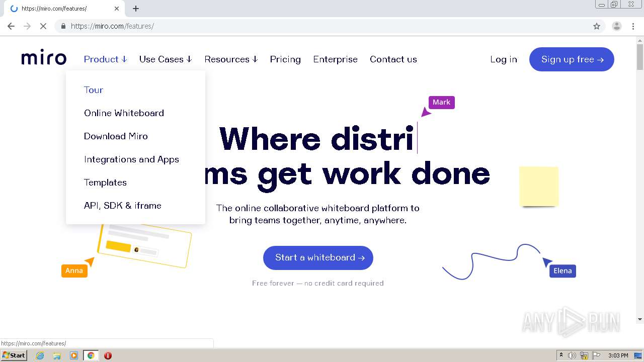Stop page loading with X button
The width and height of the screenshot is (644, 362).
43,26
